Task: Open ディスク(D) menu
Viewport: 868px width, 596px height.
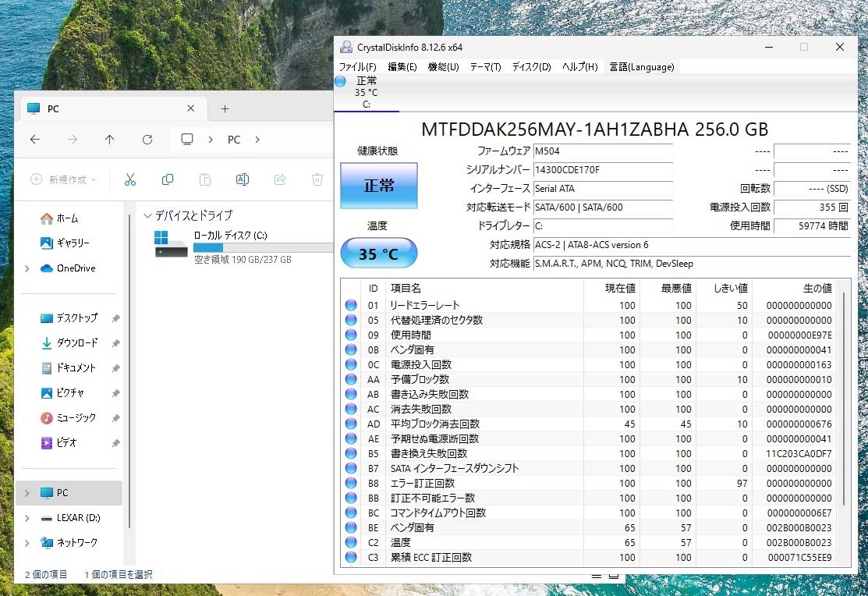Action: pos(531,67)
